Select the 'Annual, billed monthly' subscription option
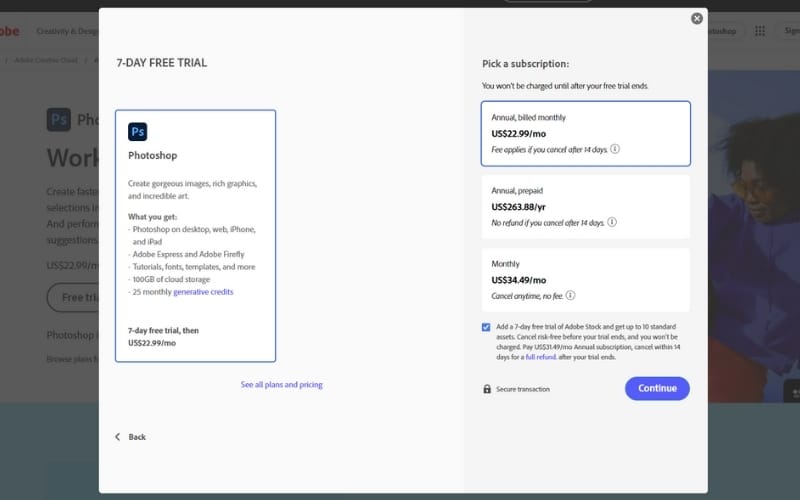Viewport: 800px width, 500px height. pos(585,133)
